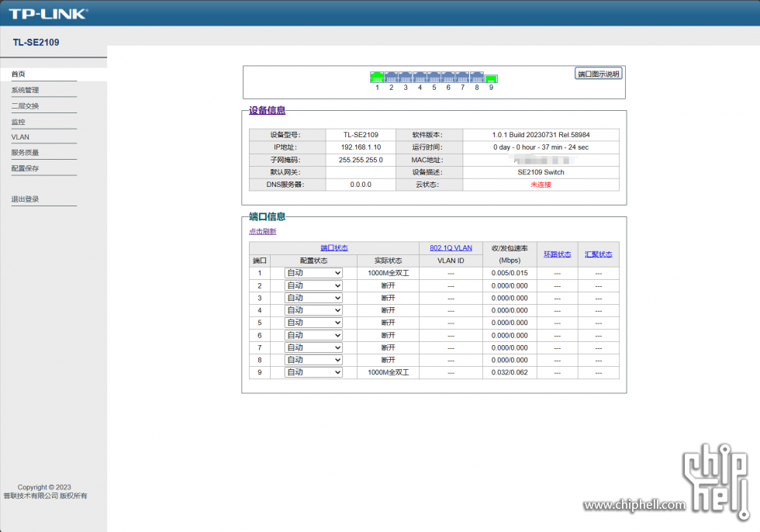The height and width of the screenshot is (532, 760).
Task: Click the 点击刷新 refresh link
Action: 263,232
